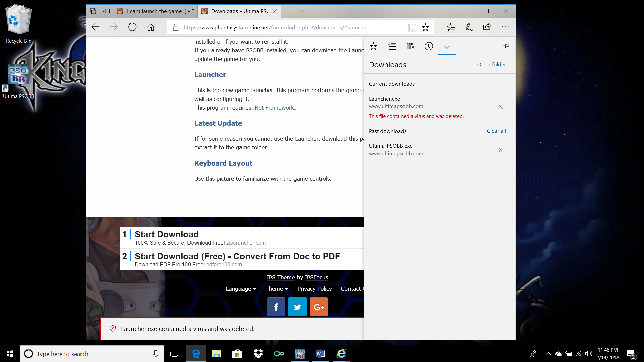The height and width of the screenshot is (362, 644).
Task: Open the Latest Update download link
Action: 218,123
